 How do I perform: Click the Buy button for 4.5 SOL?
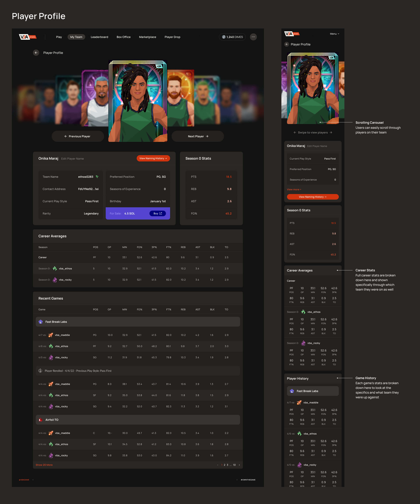click(157, 213)
